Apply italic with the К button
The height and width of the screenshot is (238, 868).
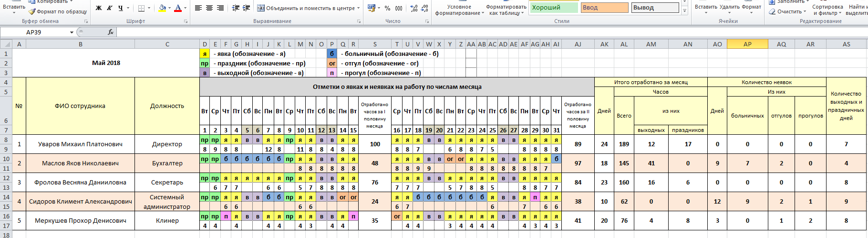[x=110, y=8]
